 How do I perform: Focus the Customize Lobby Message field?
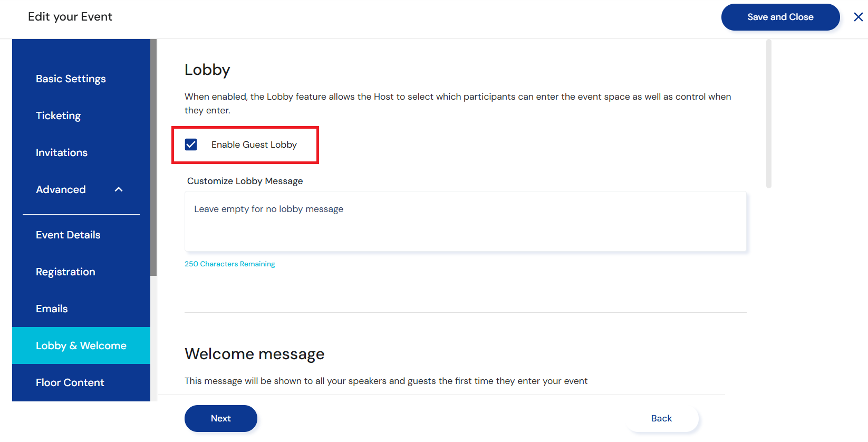pos(465,221)
